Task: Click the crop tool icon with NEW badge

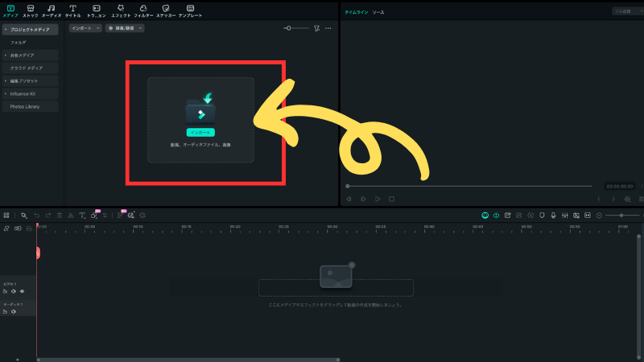Action: tap(94, 215)
